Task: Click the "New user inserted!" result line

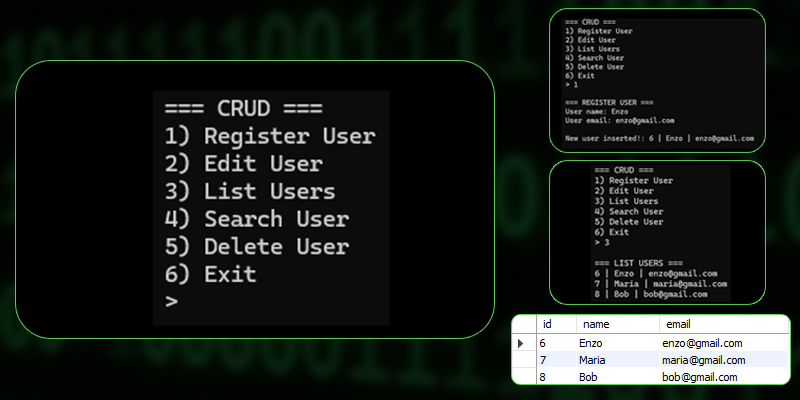Action: (659, 138)
